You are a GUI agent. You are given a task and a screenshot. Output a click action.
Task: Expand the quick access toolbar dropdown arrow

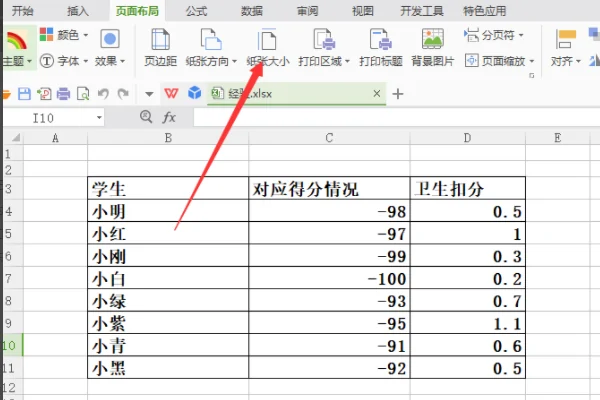click(x=149, y=94)
